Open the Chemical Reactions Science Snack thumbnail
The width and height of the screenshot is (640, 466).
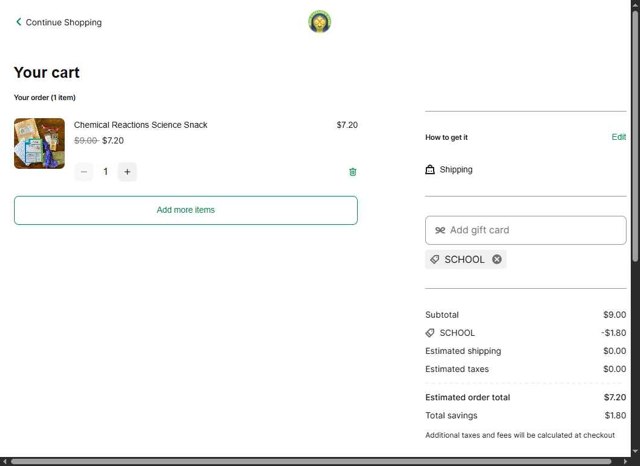coord(39,143)
